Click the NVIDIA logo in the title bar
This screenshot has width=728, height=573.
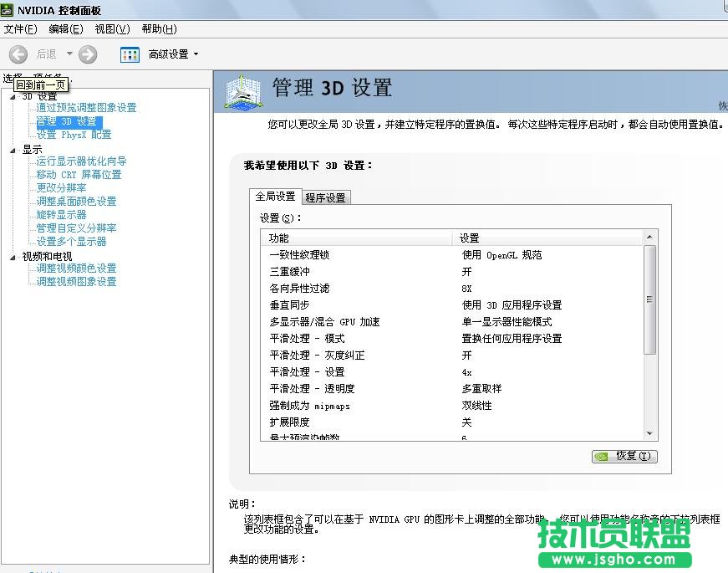coord(8,10)
